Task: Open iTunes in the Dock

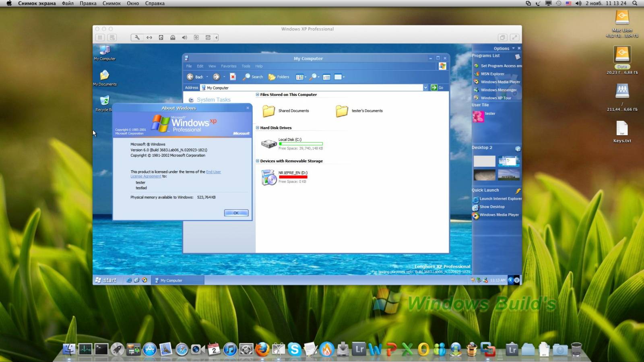Action: click(x=230, y=349)
